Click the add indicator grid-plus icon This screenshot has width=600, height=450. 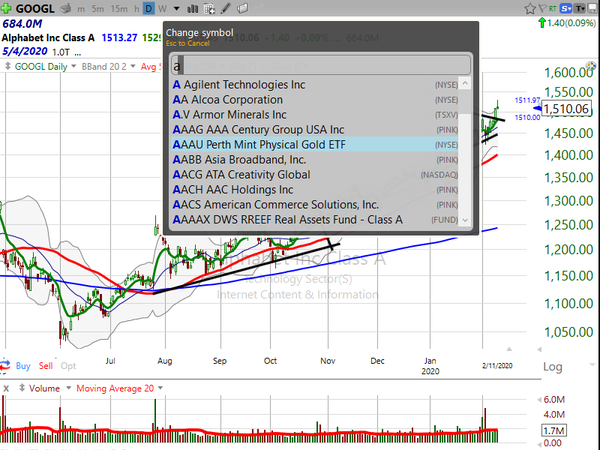pyautogui.click(x=209, y=8)
